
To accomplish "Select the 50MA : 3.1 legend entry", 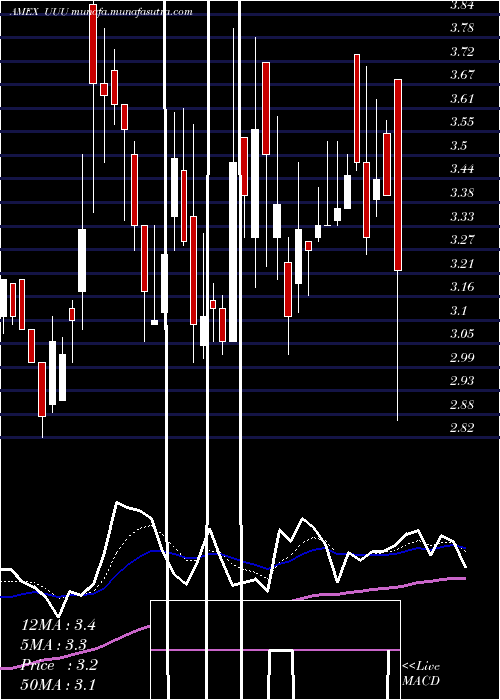I will (58, 684).
